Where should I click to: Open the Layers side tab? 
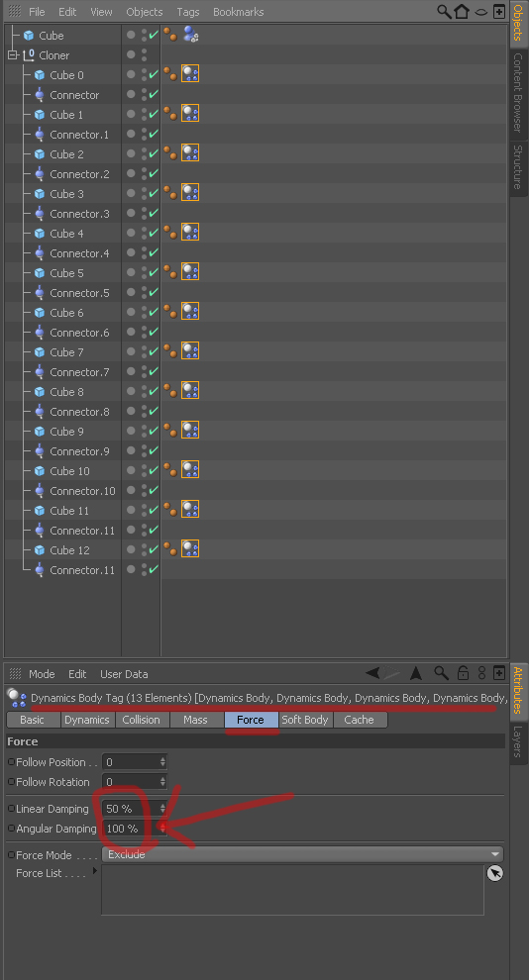coord(518,742)
